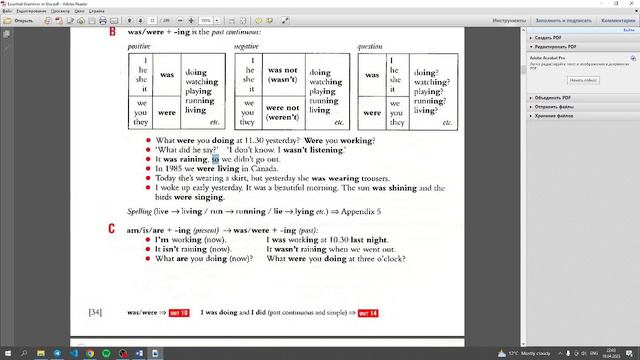Viewport: 640px width, 360px height.
Task: Click the Начать сейчас button
Action: pyautogui.click(x=583, y=80)
